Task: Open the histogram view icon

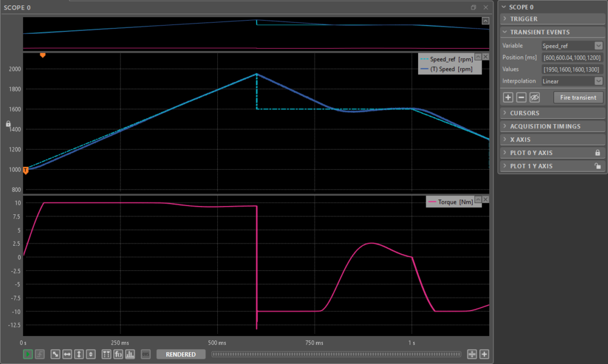Action: 130,354
